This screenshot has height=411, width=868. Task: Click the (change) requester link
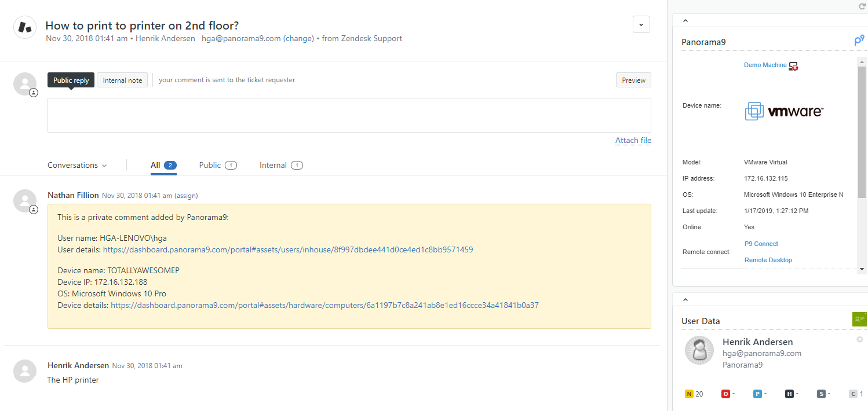click(298, 38)
